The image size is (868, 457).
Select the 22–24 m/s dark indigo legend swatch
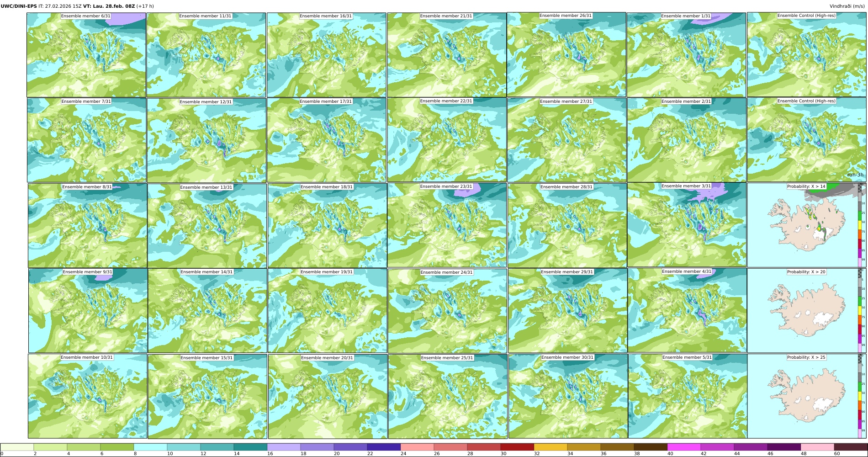(x=384, y=447)
